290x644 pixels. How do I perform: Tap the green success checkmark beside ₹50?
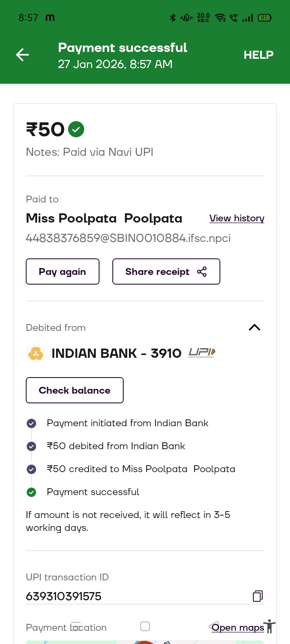[76, 129]
